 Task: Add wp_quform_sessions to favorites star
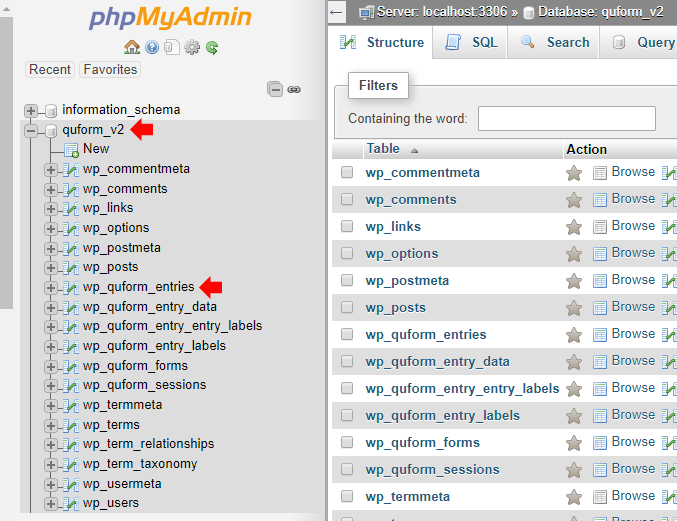pos(574,470)
